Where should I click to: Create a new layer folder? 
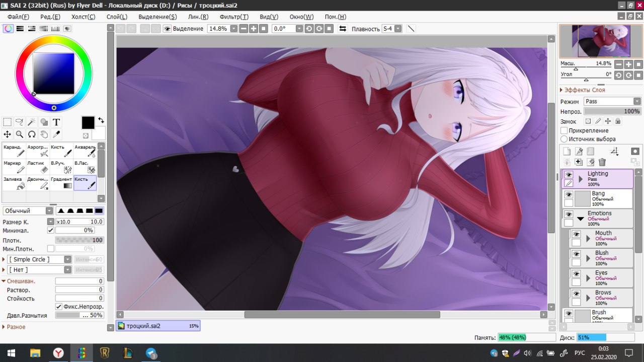[591, 151]
